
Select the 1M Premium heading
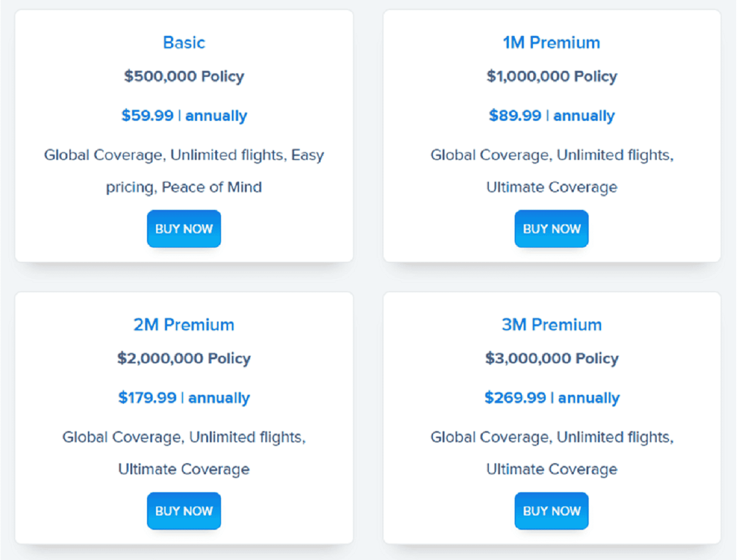(552, 43)
